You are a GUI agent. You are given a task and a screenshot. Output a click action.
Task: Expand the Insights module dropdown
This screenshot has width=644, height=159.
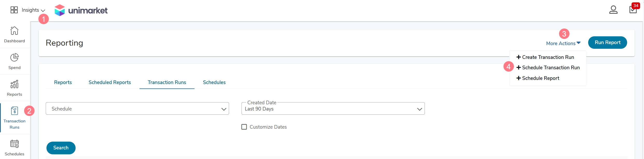[x=33, y=10]
